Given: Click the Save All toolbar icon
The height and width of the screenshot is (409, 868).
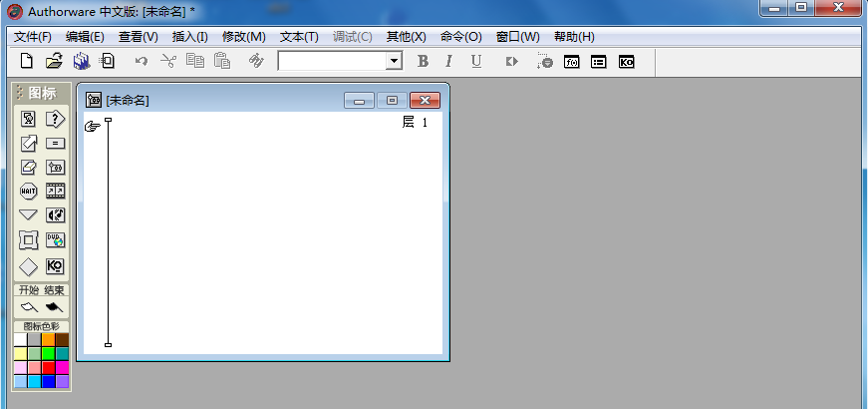Looking at the screenshot, I should click(x=82, y=61).
